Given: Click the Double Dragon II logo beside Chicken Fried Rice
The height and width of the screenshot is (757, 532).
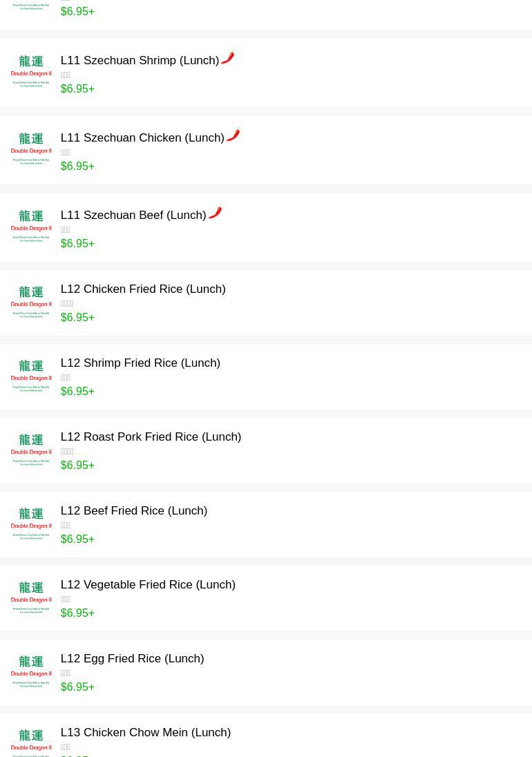Looking at the screenshot, I should [31, 303].
